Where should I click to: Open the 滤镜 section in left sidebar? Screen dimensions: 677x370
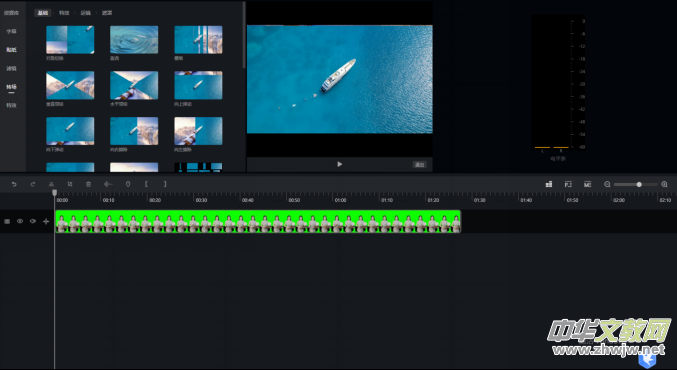[x=11, y=68]
